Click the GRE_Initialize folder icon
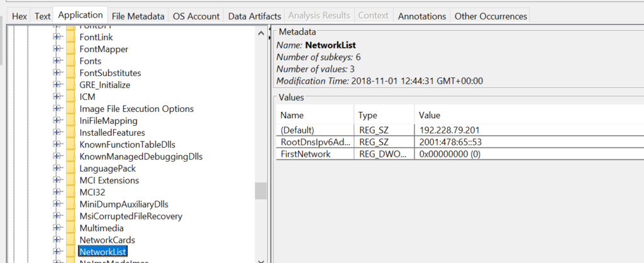 click(70, 85)
